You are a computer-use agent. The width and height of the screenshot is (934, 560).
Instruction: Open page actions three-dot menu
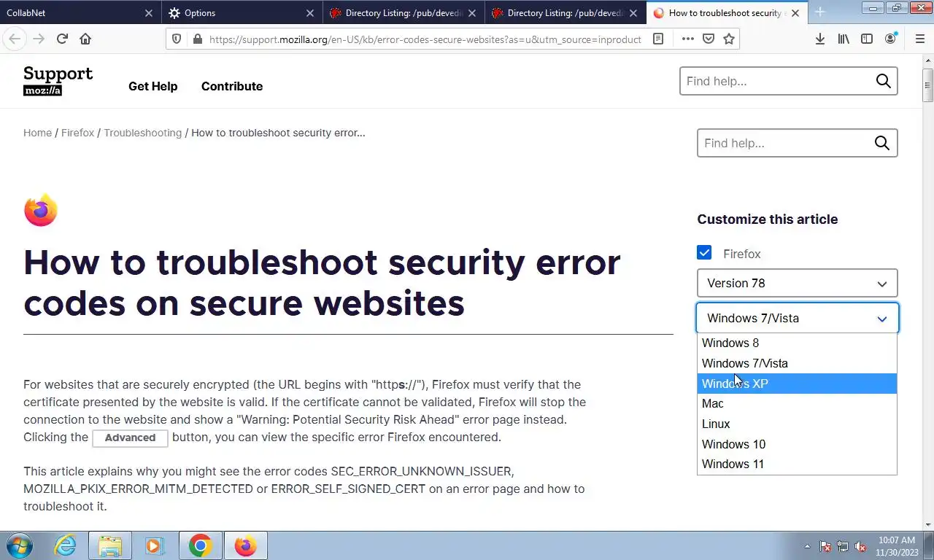coord(687,39)
